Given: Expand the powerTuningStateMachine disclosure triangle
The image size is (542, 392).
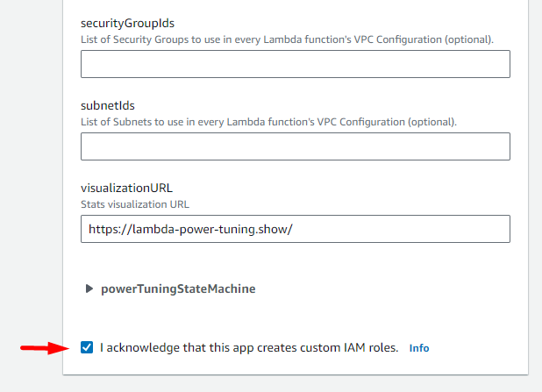Looking at the screenshot, I should (89, 289).
